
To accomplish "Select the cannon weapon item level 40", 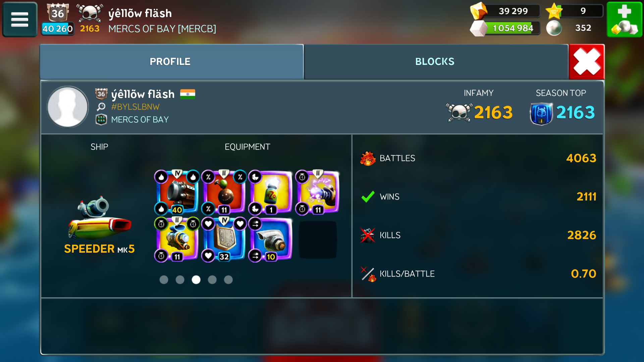I will pyautogui.click(x=177, y=192).
